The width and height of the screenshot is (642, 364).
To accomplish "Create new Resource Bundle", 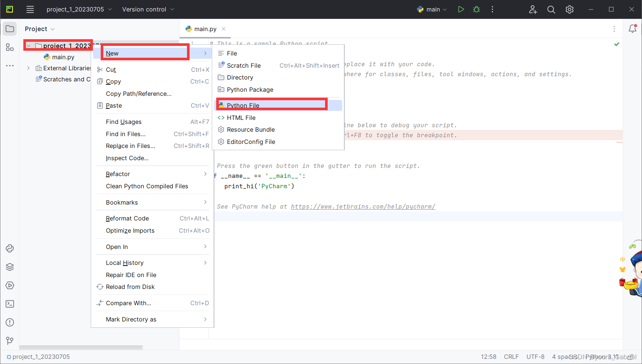I will tap(278, 129).
